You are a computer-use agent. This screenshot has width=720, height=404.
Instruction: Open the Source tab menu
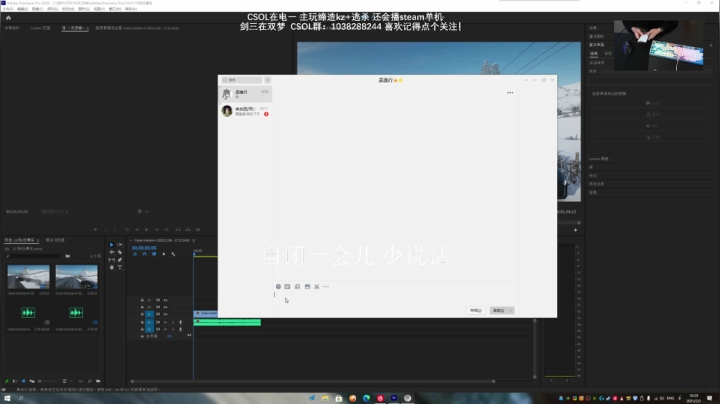[x=87, y=28]
